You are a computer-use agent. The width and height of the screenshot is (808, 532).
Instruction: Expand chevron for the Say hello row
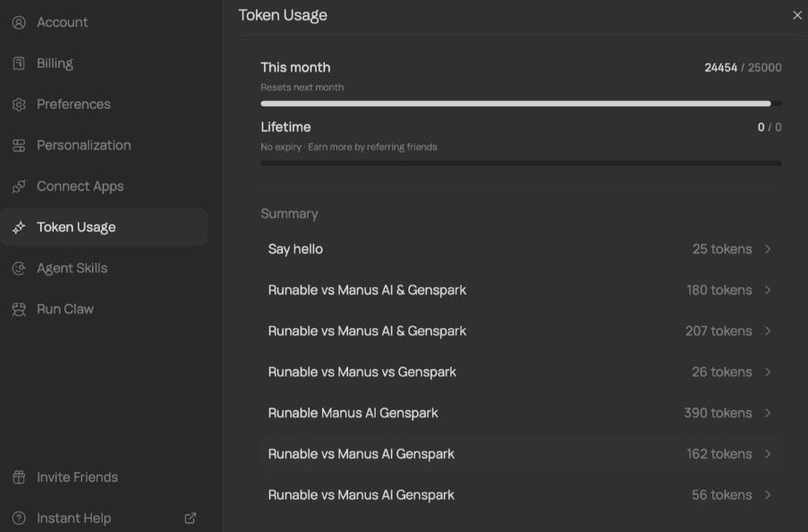[x=768, y=249]
